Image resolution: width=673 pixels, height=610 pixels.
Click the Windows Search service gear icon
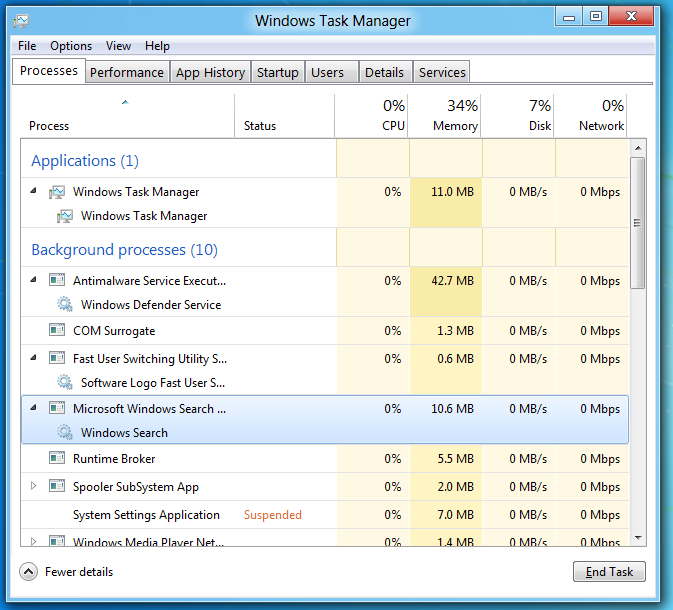(x=65, y=432)
